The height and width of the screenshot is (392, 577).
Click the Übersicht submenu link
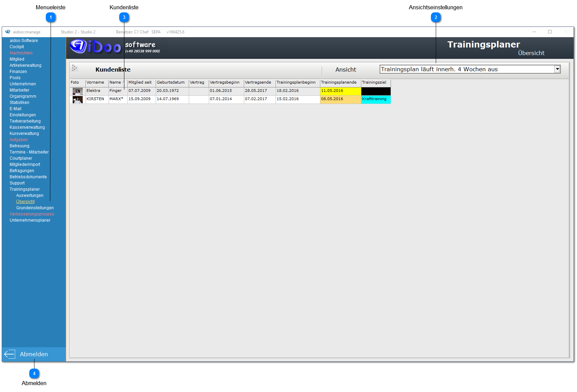25,202
